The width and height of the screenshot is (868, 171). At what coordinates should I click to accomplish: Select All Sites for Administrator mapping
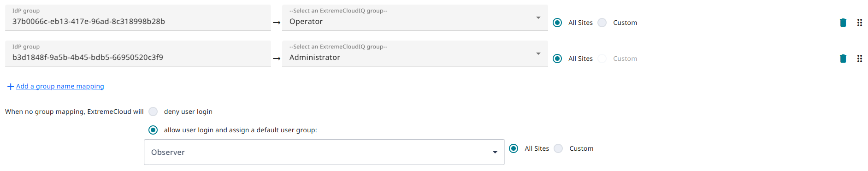(557, 59)
